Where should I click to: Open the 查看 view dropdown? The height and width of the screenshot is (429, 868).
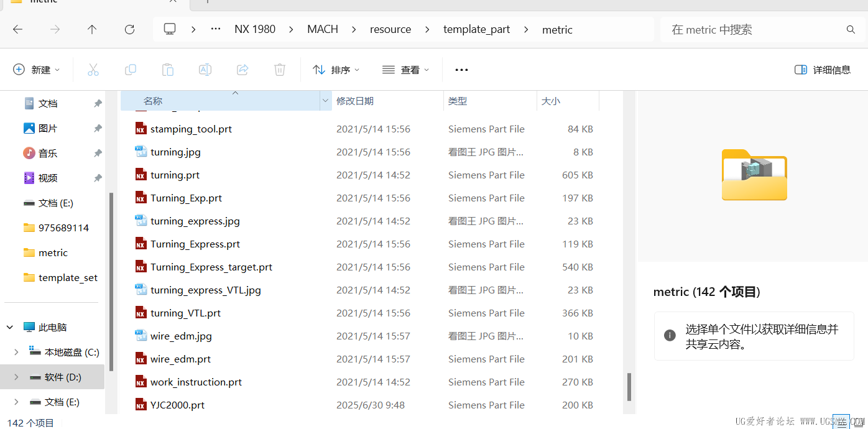[x=405, y=70]
